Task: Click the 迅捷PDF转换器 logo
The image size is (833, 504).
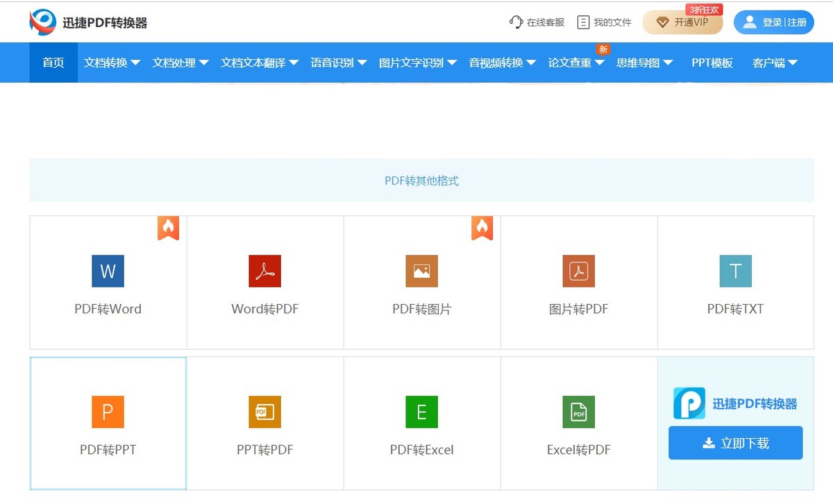Action: (87, 21)
